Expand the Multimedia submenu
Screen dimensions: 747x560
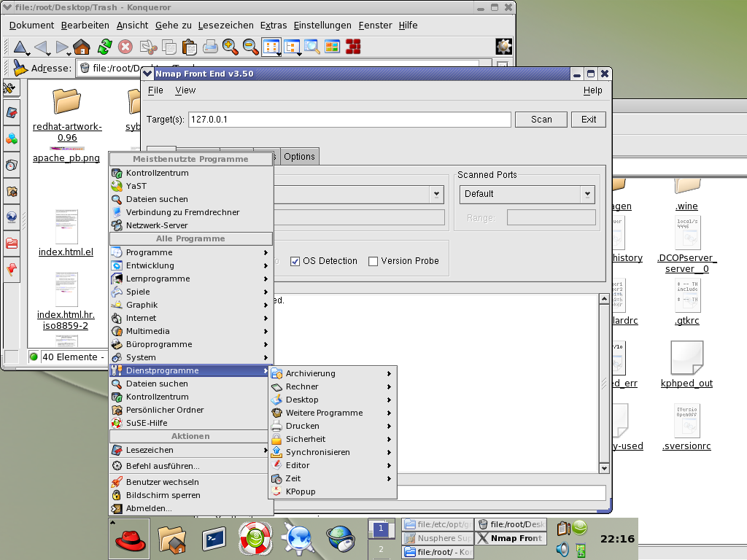click(190, 331)
